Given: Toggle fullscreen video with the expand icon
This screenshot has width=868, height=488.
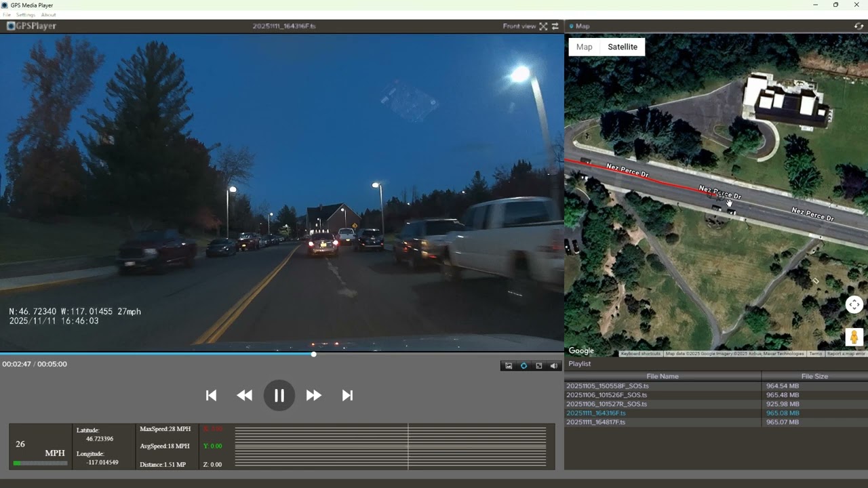Looking at the screenshot, I should [543, 26].
